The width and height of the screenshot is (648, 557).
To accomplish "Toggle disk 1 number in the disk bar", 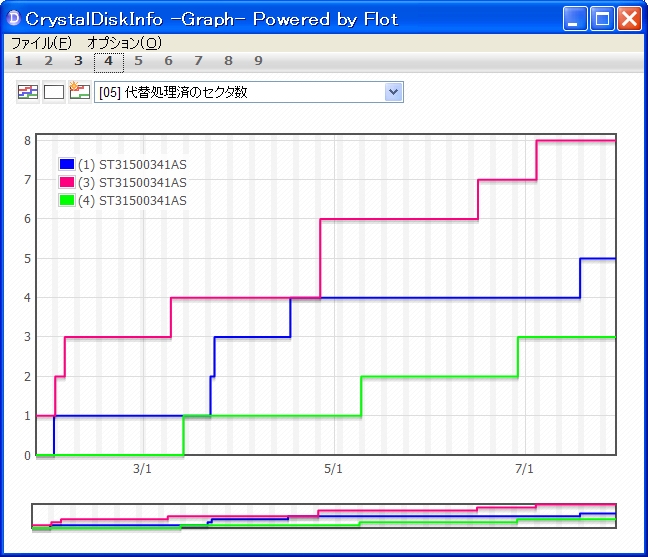I will click(19, 61).
